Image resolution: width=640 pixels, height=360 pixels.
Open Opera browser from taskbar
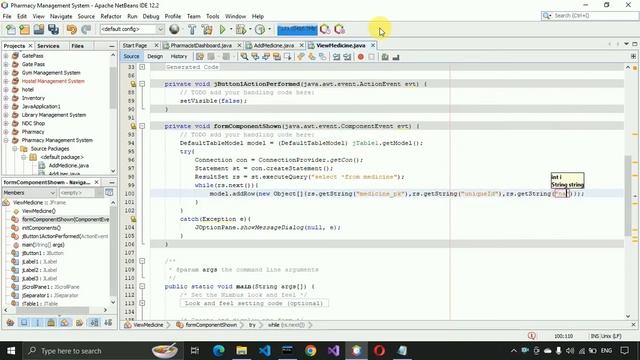click(379, 351)
